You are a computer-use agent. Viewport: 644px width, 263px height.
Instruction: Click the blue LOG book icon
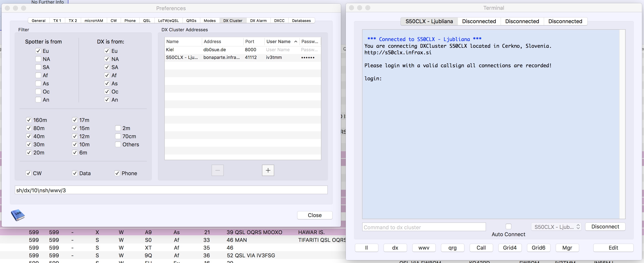(18, 215)
